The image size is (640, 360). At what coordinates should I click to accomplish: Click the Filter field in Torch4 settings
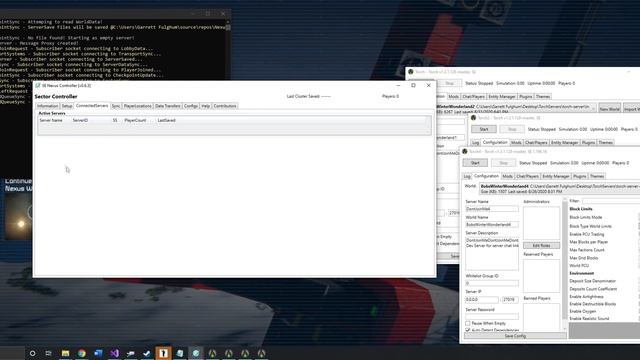point(611,201)
